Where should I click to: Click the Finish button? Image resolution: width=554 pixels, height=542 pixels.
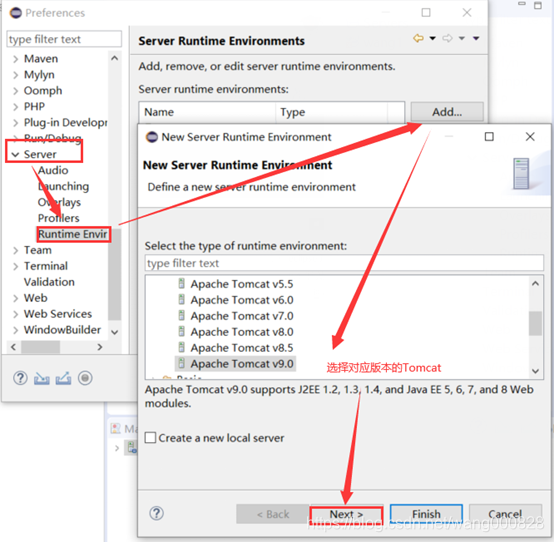point(426,514)
